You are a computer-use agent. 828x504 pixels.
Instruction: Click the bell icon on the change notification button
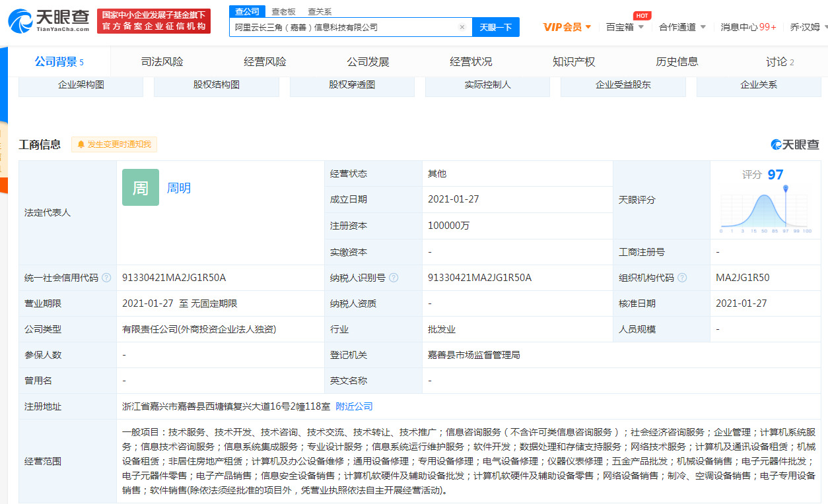(x=81, y=144)
